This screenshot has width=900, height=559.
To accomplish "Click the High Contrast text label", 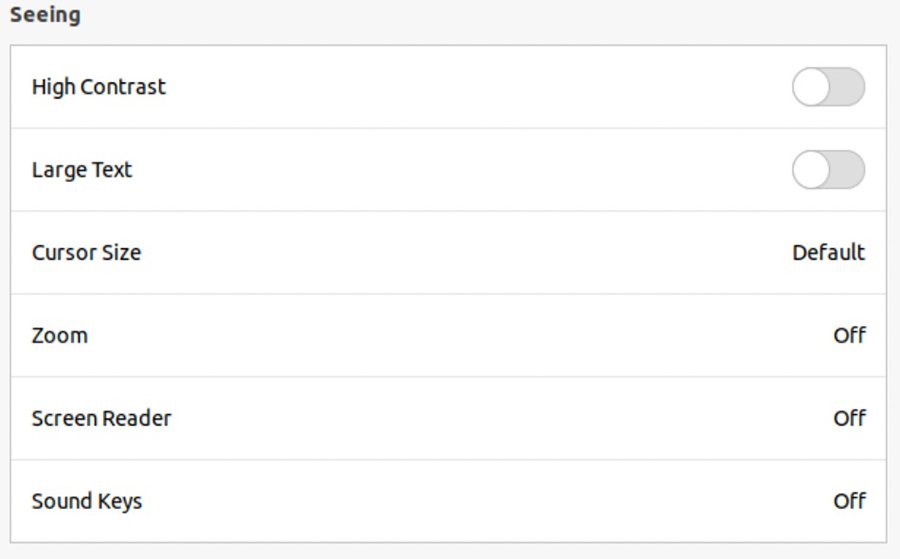I will (99, 87).
